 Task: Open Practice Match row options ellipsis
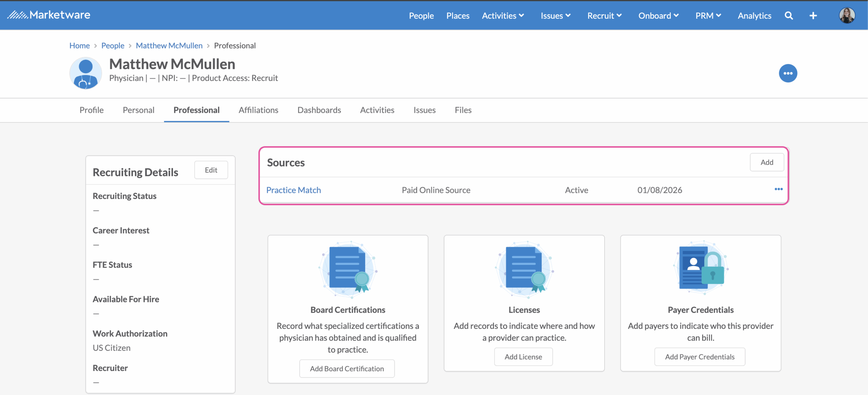coord(778,189)
